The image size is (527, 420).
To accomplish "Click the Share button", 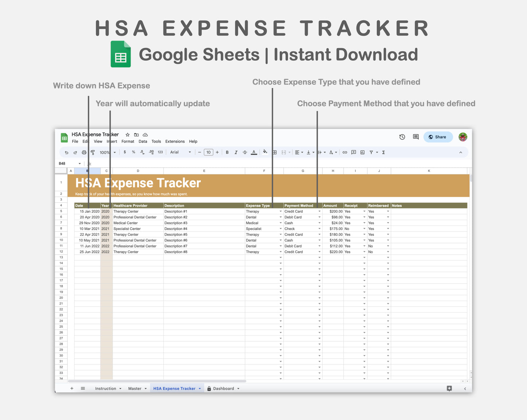I will click(x=438, y=137).
